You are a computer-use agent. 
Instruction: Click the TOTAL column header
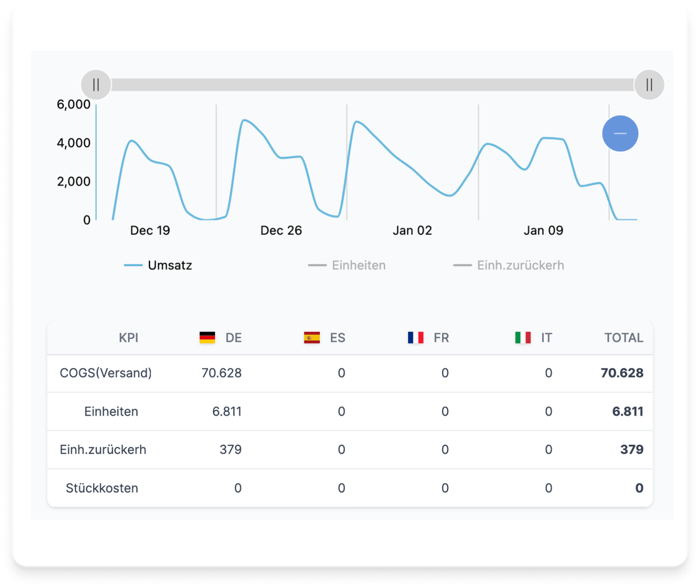click(x=624, y=337)
